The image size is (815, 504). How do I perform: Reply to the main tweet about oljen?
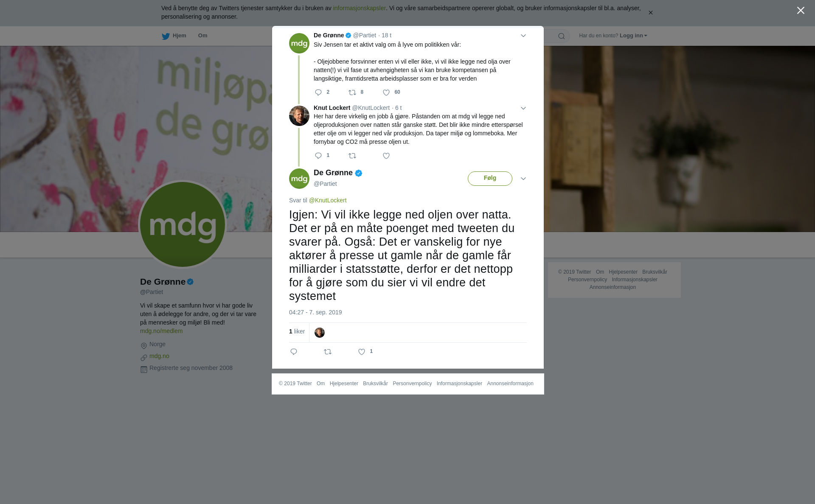point(294,352)
